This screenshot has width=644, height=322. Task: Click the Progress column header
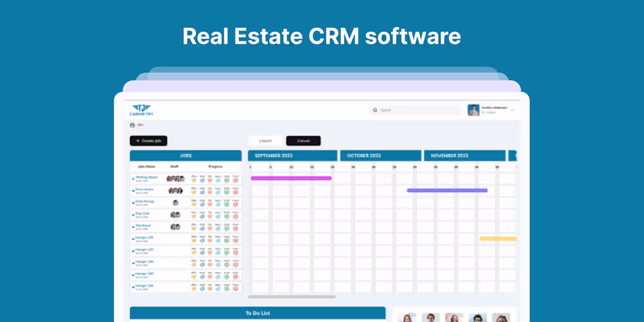point(215,167)
